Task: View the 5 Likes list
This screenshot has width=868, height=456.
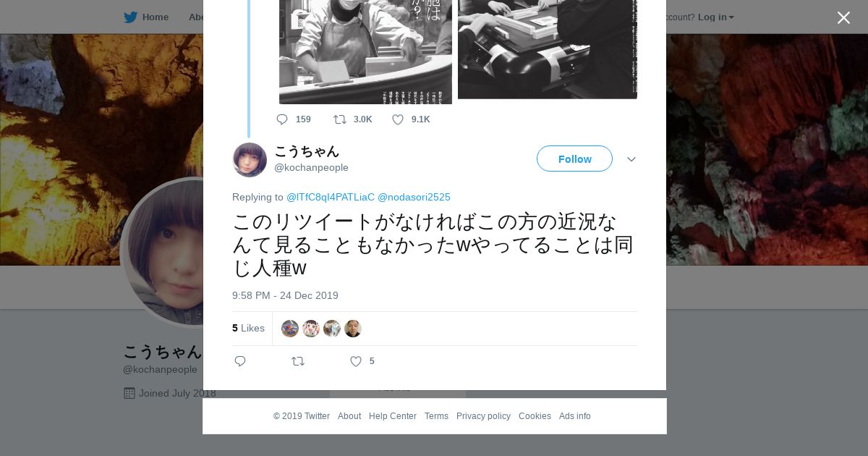Action: (248, 328)
